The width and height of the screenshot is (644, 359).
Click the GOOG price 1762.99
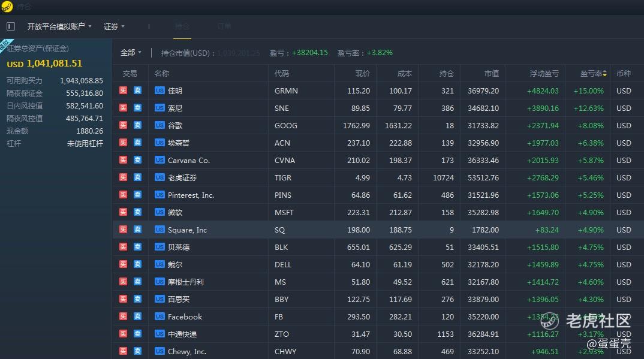357,125
